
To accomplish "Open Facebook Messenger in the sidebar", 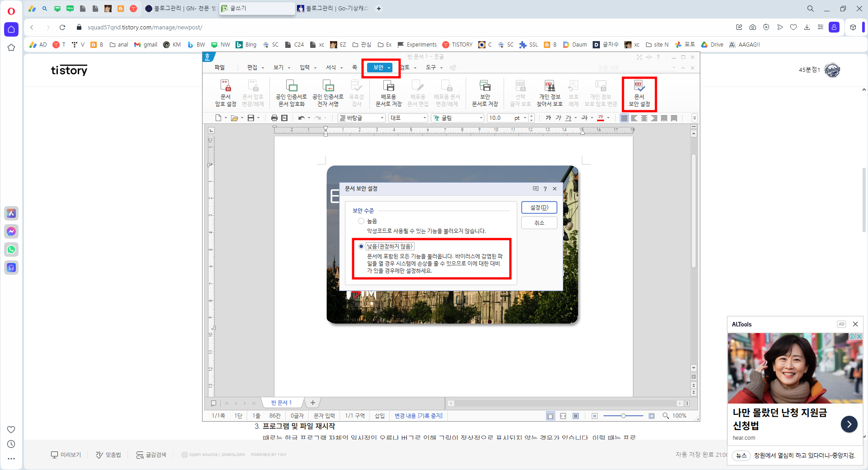I will [11, 231].
